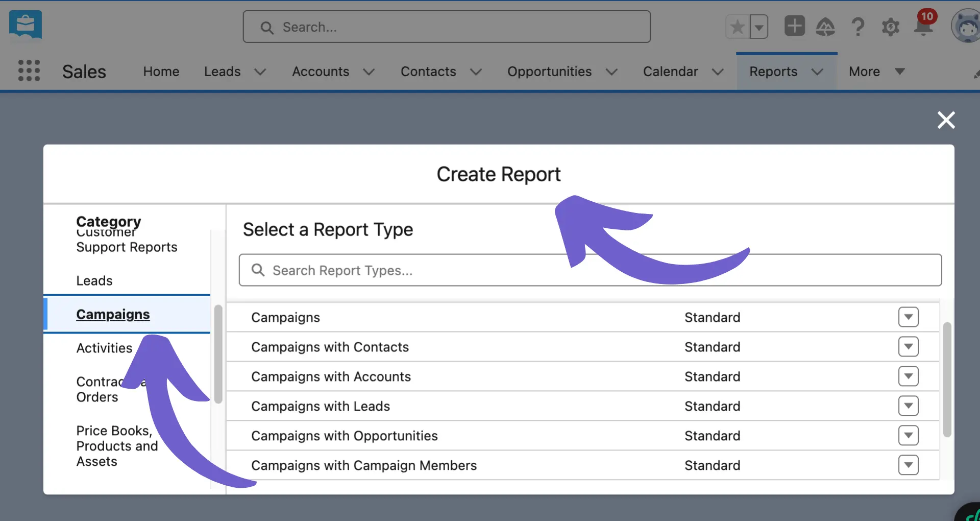Open the Trailhead guidance icon
980x521 pixels.
825,27
